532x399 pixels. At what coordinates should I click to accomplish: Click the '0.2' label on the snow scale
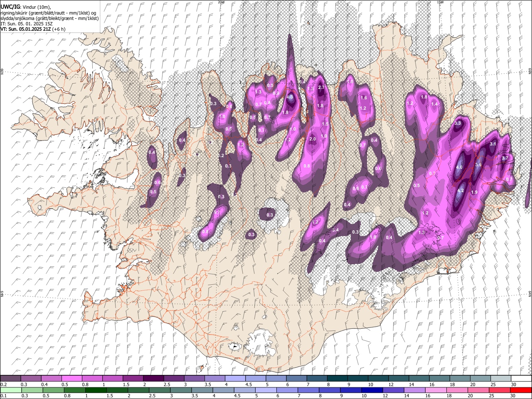(3, 384)
